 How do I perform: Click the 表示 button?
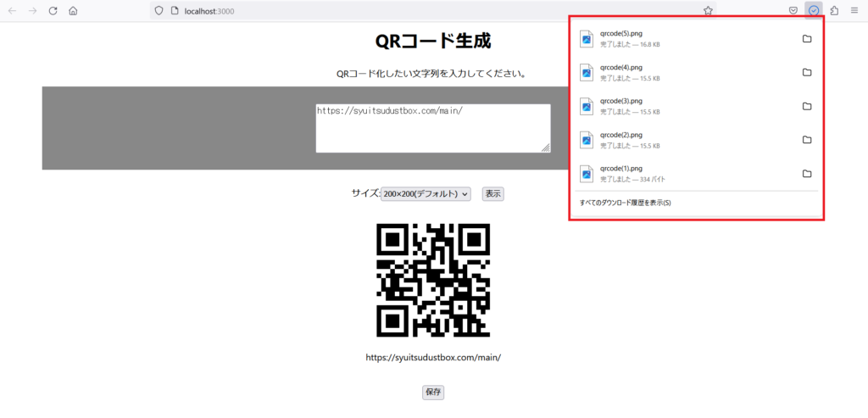(493, 194)
